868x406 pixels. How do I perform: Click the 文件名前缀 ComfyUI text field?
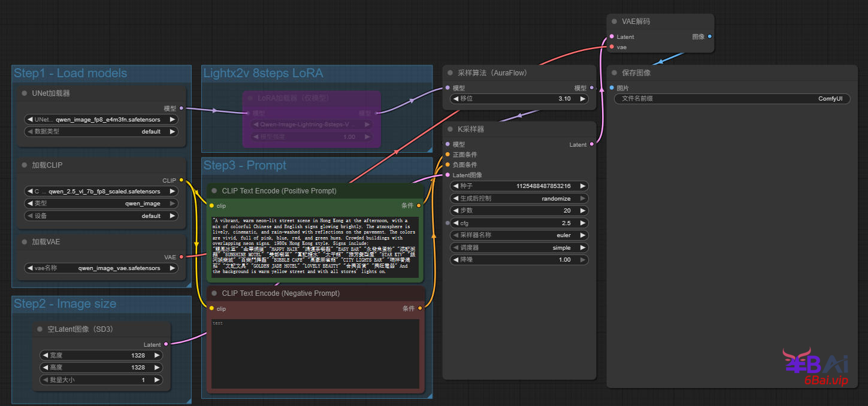[732, 99]
